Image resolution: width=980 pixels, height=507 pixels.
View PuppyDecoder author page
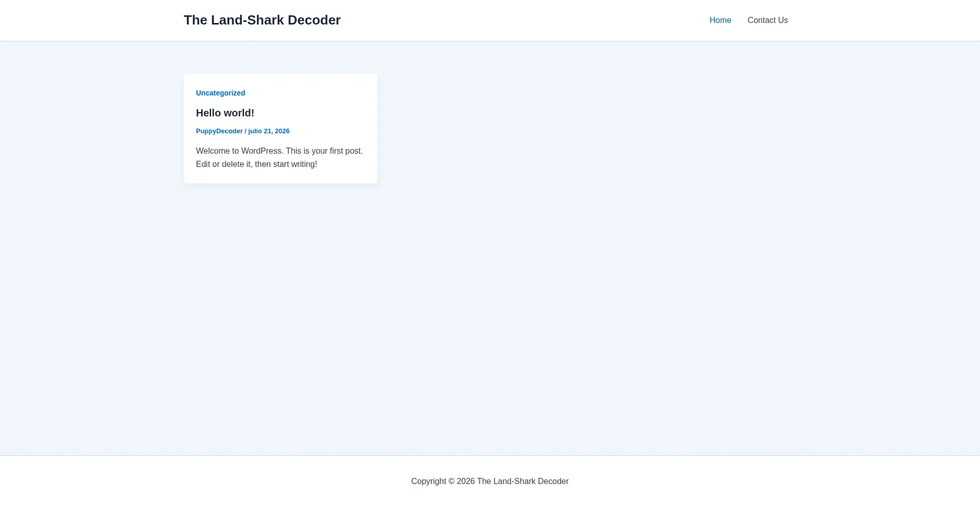tap(219, 131)
